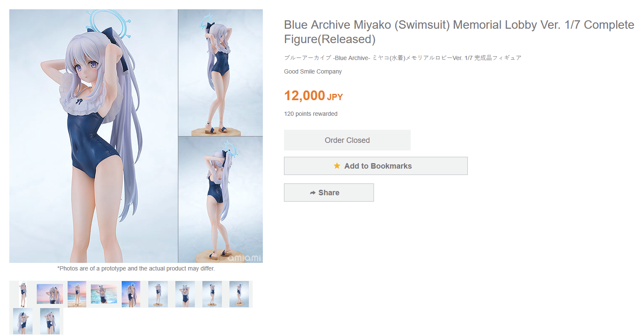
Task: Select the seventh thumbnail with front upper-body view
Action: pyautogui.click(x=185, y=294)
